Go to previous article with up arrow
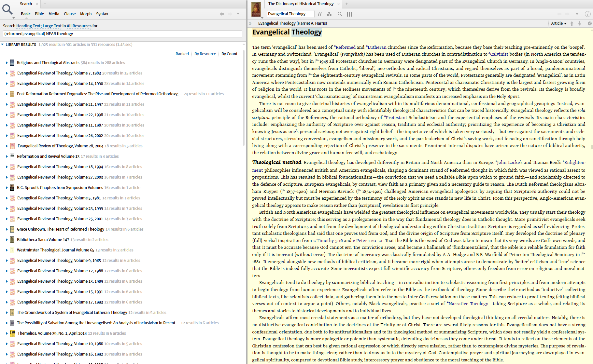 572,23
